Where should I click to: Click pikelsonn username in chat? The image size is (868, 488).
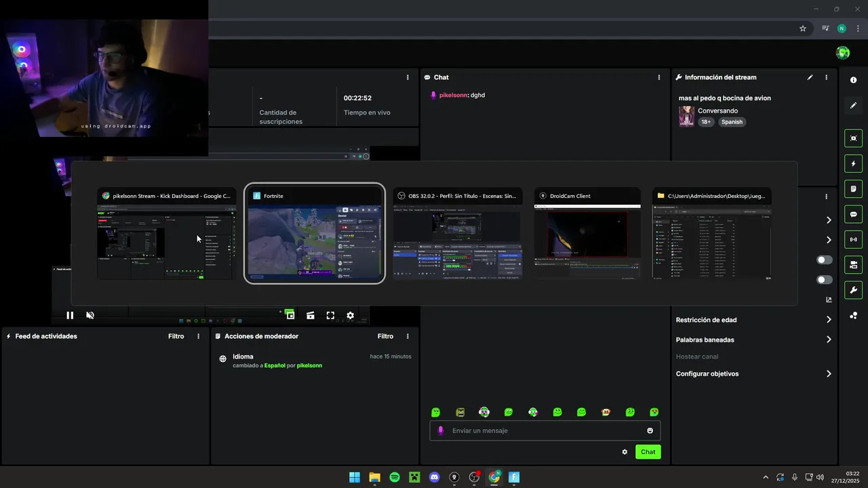pos(453,96)
